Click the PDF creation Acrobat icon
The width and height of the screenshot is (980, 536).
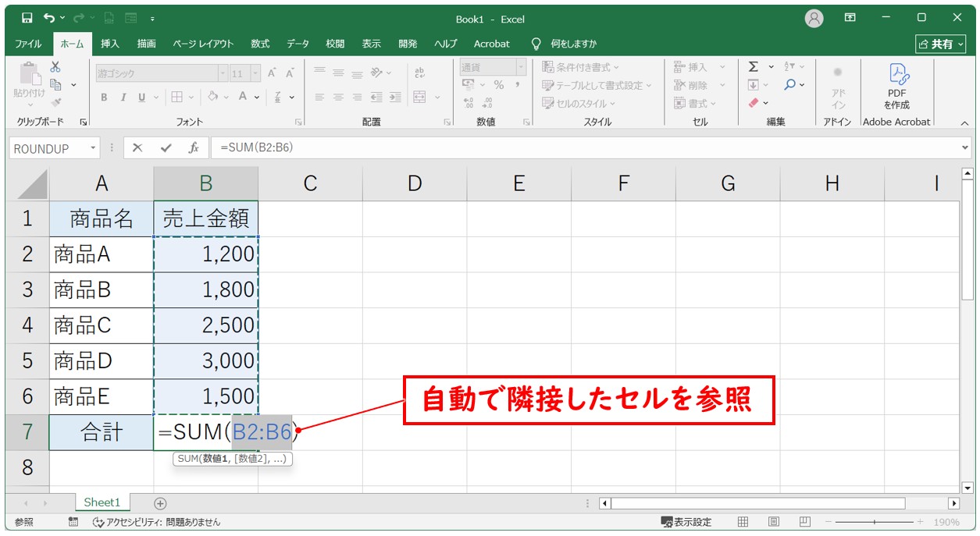pos(896,86)
